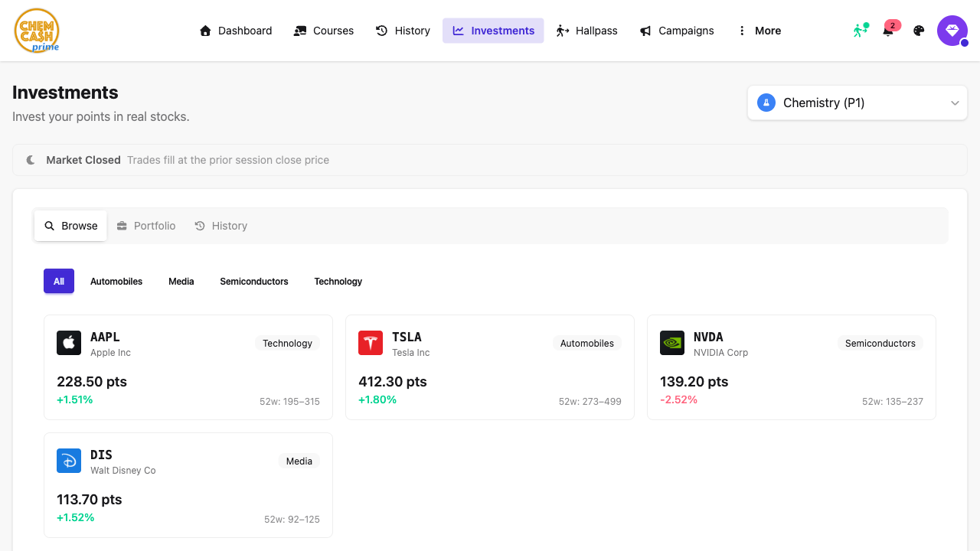The image size is (980, 551).
Task: Click the Disney logo on DIS card
Action: click(x=69, y=461)
